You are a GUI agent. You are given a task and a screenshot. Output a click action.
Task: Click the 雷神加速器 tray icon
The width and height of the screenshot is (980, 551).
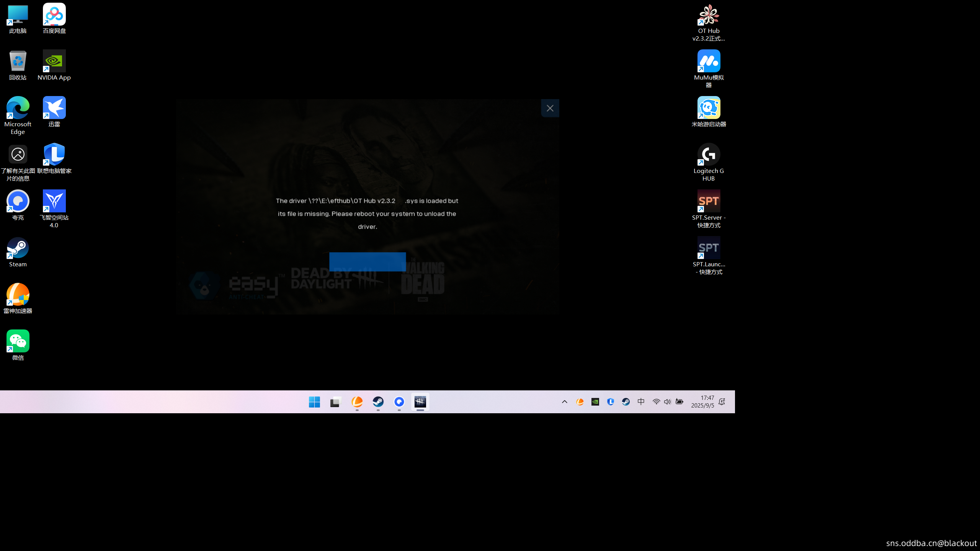[x=580, y=402]
